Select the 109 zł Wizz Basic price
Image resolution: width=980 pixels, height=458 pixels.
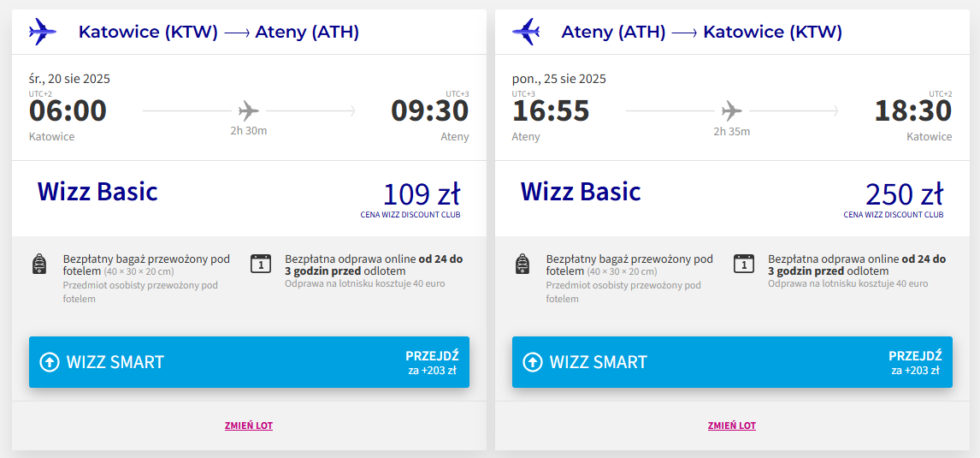point(422,193)
